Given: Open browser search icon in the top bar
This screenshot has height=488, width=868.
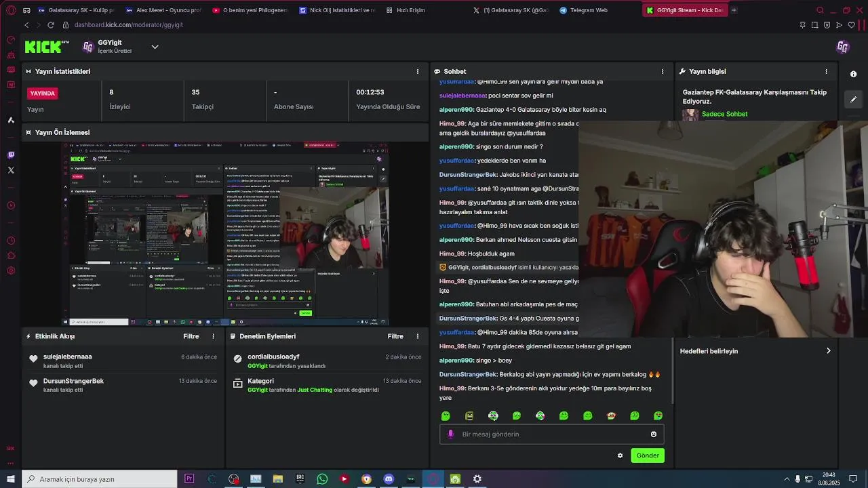Looking at the screenshot, I should point(820,10).
